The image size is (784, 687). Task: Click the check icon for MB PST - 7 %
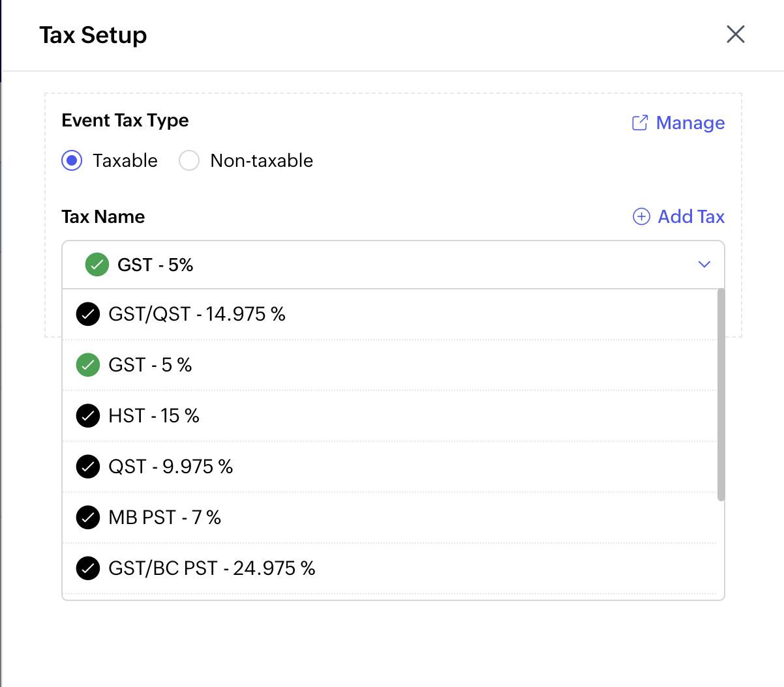pyautogui.click(x=88, y=518)
